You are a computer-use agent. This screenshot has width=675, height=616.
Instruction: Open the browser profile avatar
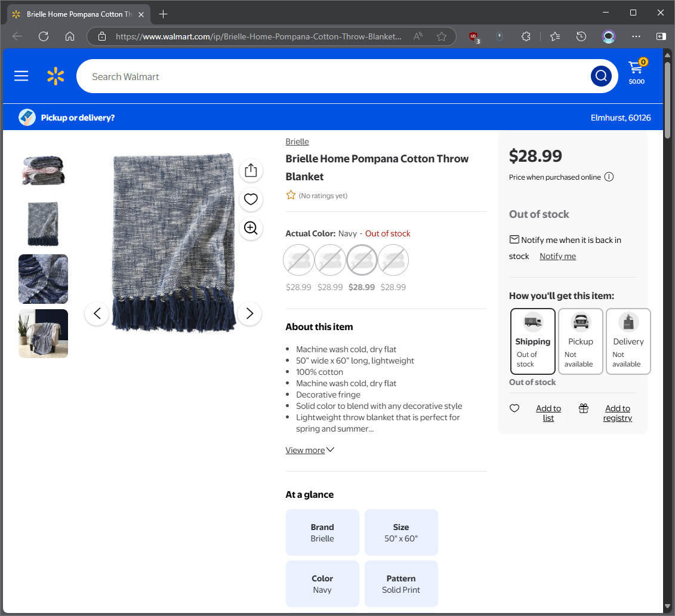609,36
